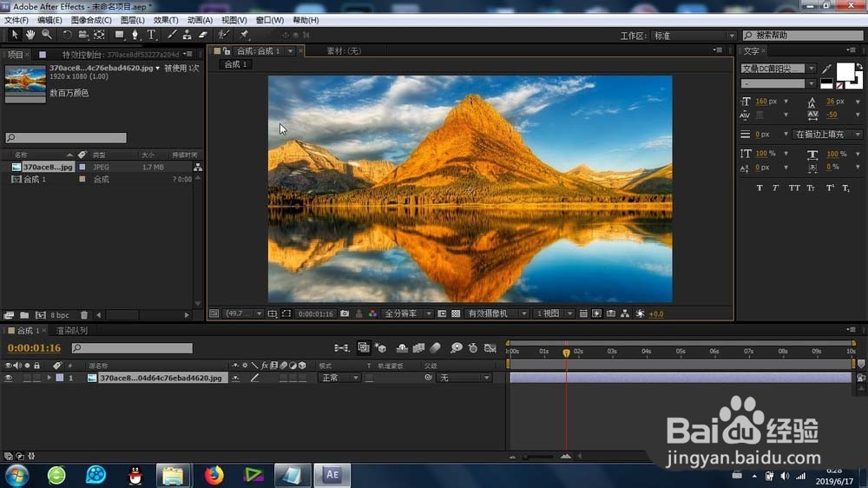Open the workspace 标准 dropdown
This screenshot has width=868, height=488.
point(693,36)
